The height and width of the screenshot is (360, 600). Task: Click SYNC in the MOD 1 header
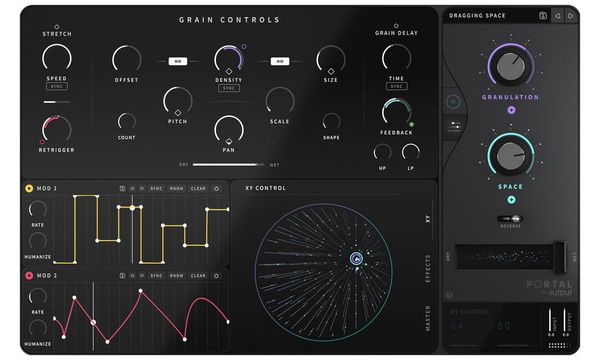pos(156,189)
